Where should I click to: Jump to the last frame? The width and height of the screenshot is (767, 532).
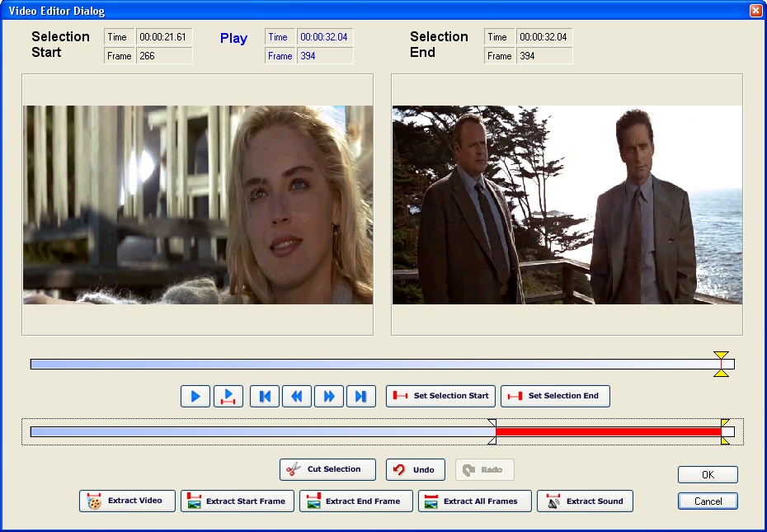[361, 396]
